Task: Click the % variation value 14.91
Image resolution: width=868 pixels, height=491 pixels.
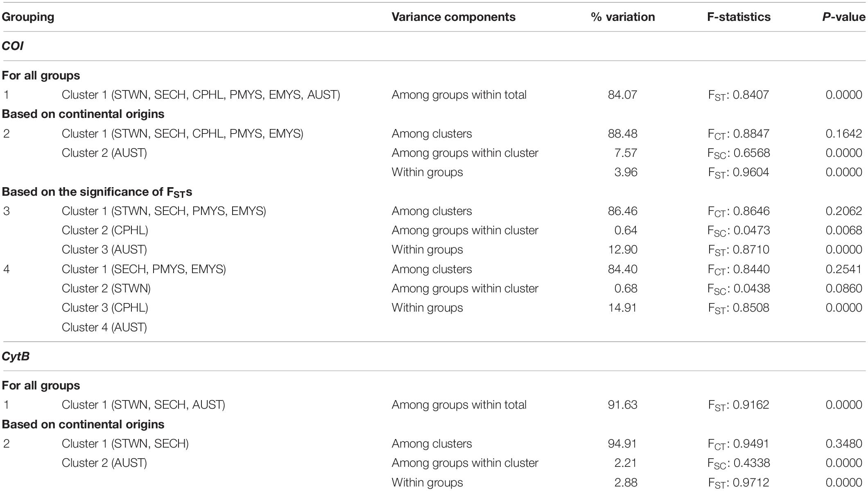Action: [x=622, y=308]
